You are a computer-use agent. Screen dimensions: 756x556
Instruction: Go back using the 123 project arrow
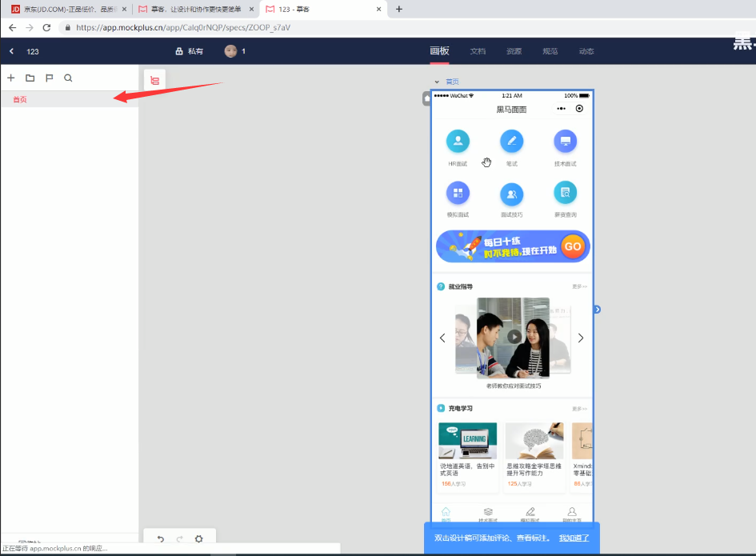(11, 51)
